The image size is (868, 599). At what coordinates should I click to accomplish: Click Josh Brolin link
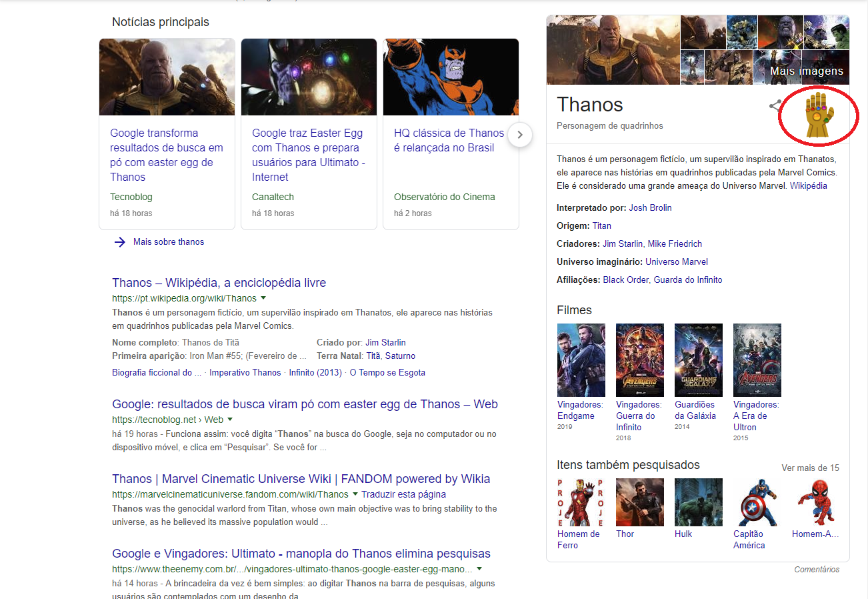click(x=650, y=207)
